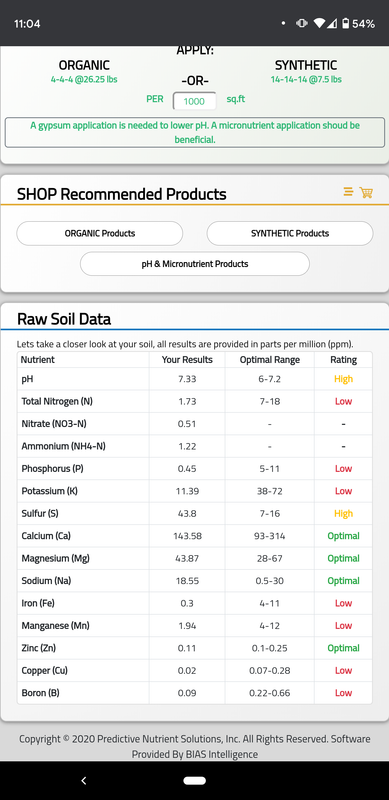The width and height of the screenshot is (389, 800).
Task: Open SYNTHETIC Products button
Action: 290,233
